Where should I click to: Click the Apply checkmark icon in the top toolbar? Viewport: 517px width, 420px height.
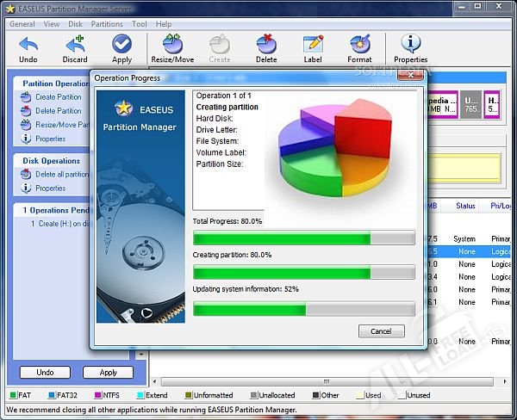pyautogui.click(x=121, y=44)
